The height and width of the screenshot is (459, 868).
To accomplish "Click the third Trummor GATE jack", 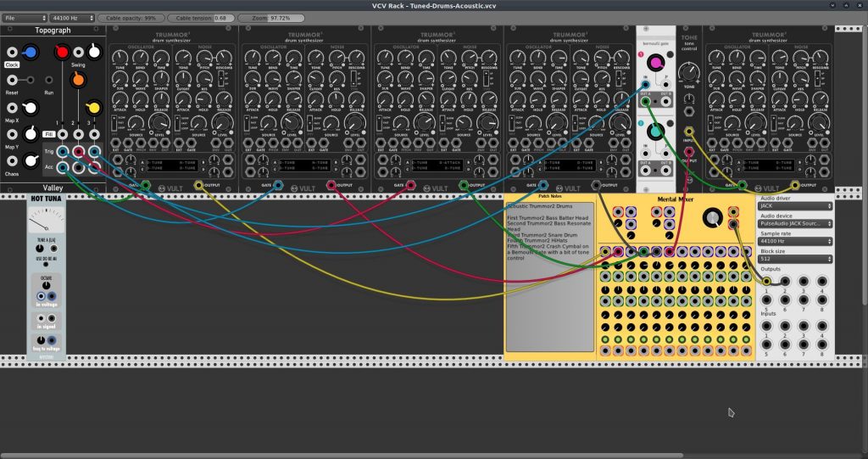I will (x=411, y=185).
